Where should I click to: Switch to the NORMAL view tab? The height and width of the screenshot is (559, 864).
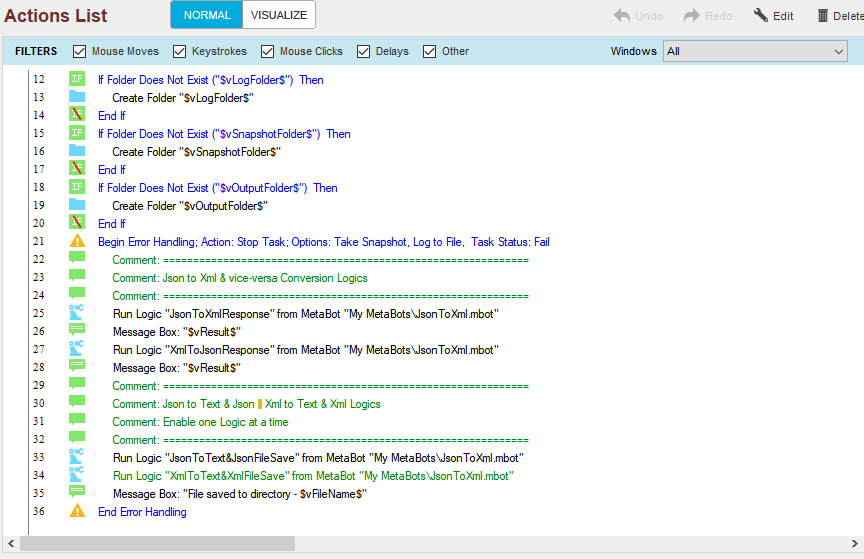(207, 15)
